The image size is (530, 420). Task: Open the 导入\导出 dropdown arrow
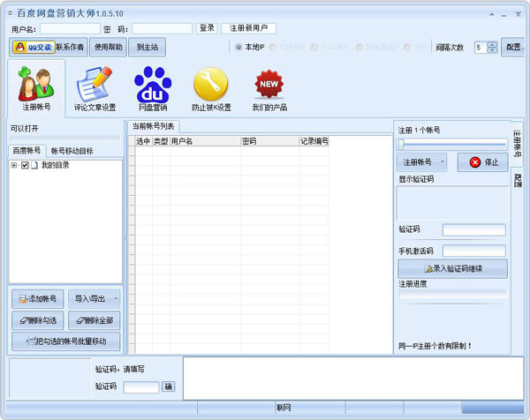116,298
